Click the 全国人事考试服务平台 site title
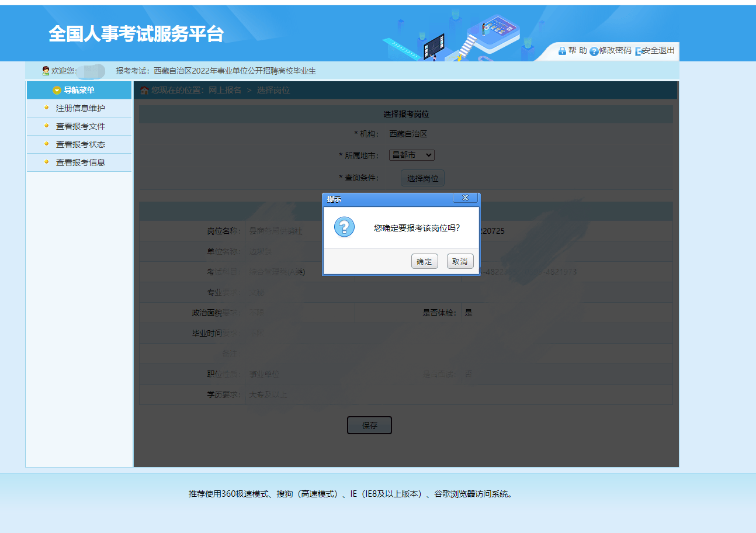This screenshot has height=533, width=756. 136,34
